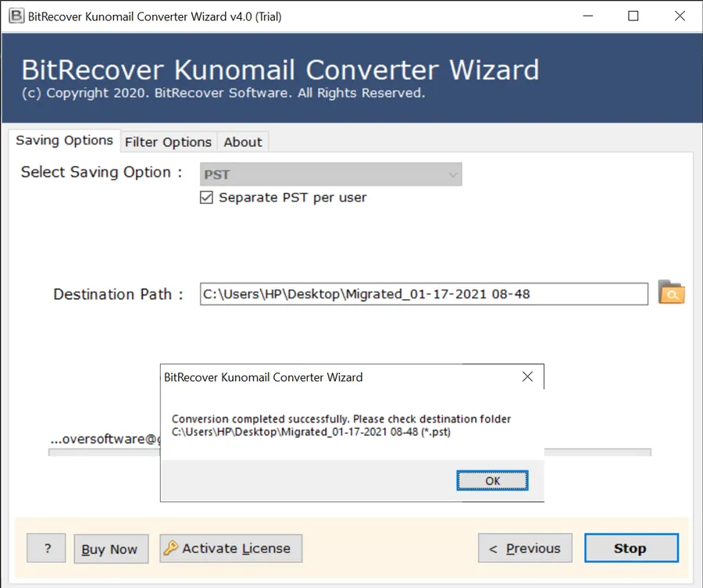
Task: Open the About tab
Action: coord(243,142)
